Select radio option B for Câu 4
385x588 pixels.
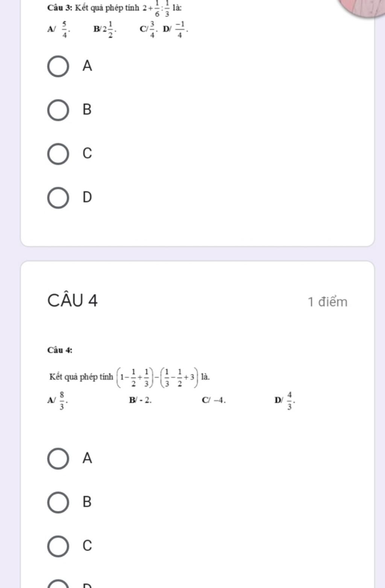click(58, 503)
